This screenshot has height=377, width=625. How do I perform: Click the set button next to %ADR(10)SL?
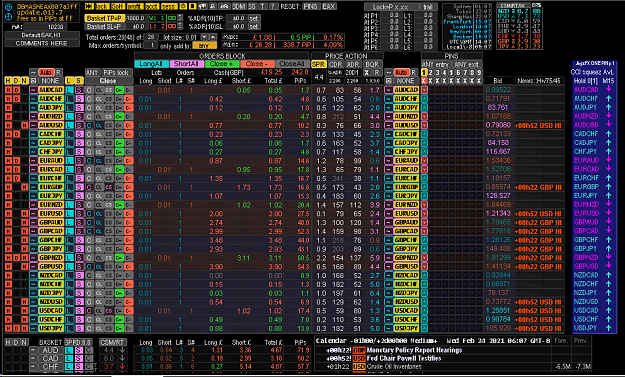[254, 27]
